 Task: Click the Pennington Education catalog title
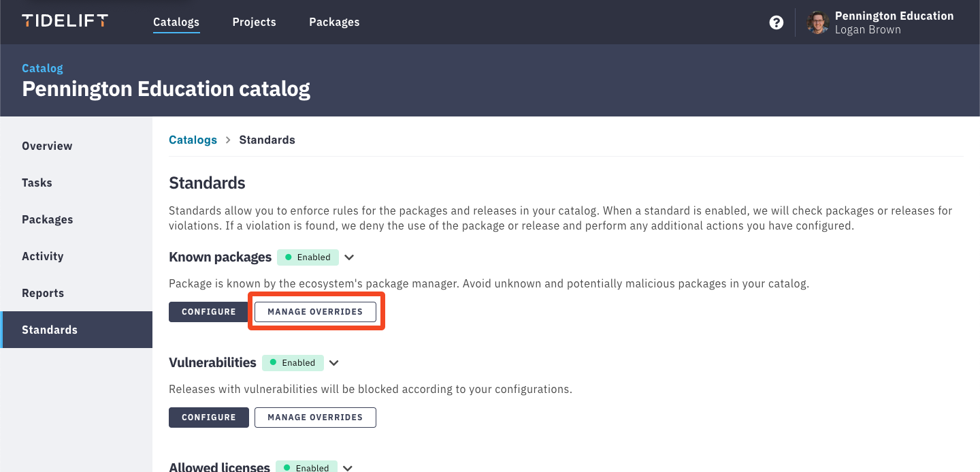(x=166, y=89)
